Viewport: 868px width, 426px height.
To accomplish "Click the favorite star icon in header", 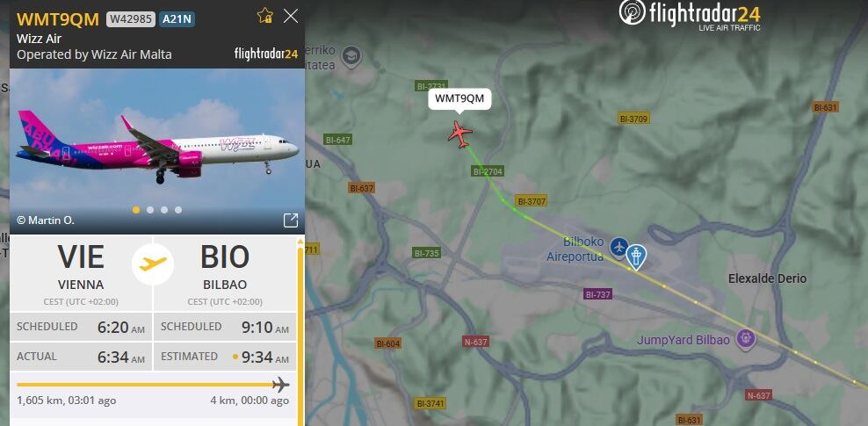I will tap(265, 16).
